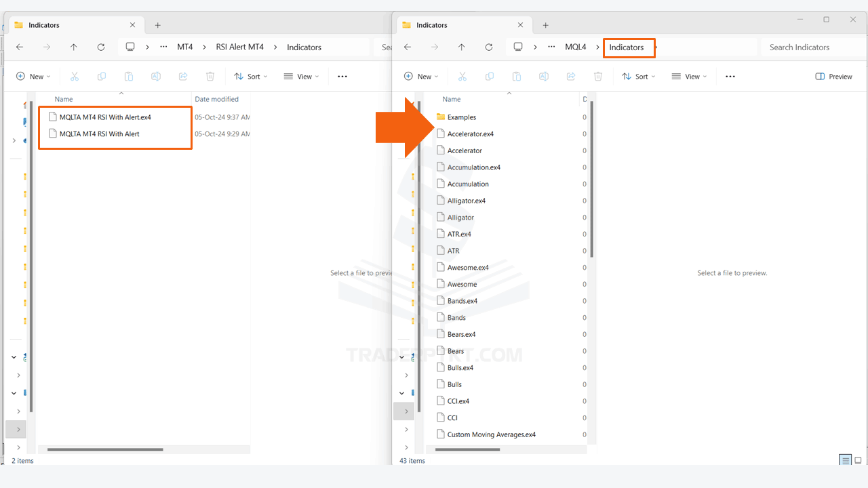Click Share icon in right window toolbar

(x=571, y=77)
